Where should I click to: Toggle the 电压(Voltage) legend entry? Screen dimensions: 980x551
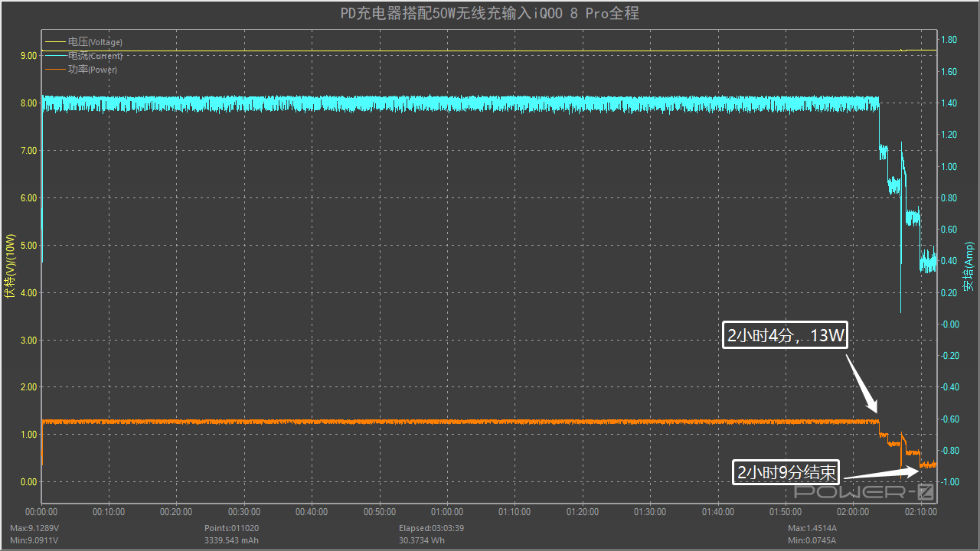[94, 42]
